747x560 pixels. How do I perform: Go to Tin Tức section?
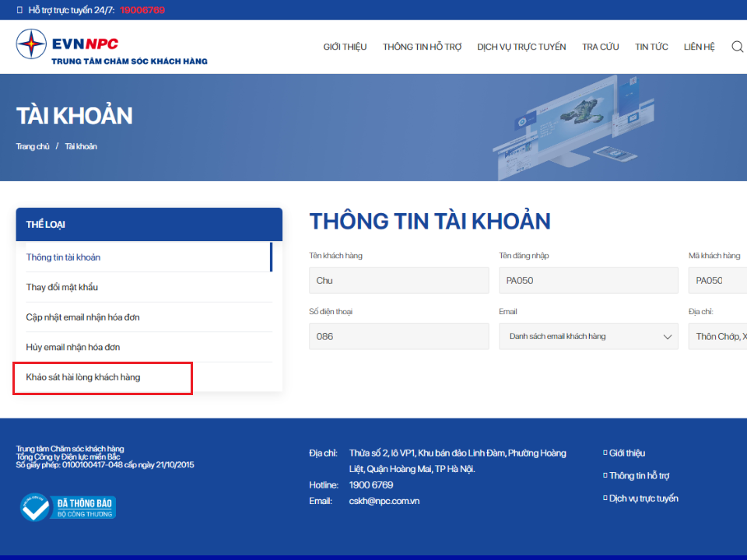click(x=651, y=47)
